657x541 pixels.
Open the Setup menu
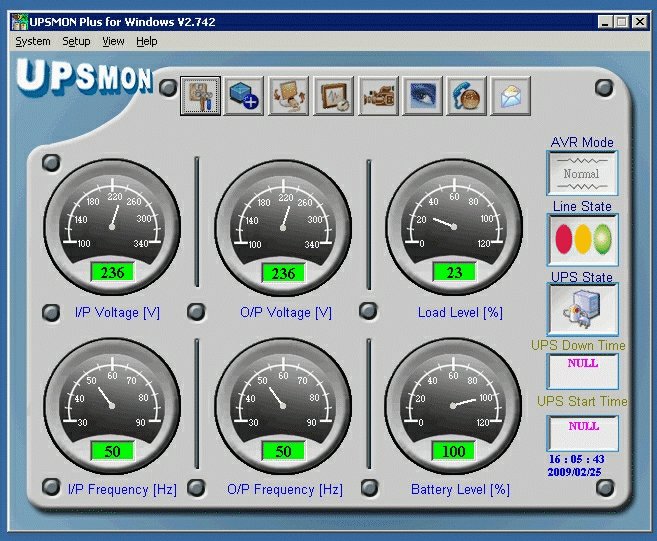pos(76,41)
